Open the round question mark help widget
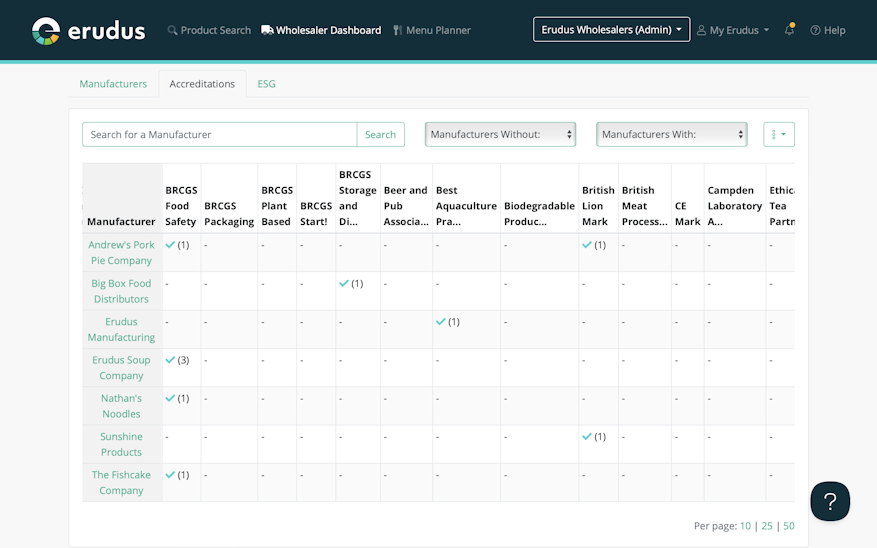 830,501
